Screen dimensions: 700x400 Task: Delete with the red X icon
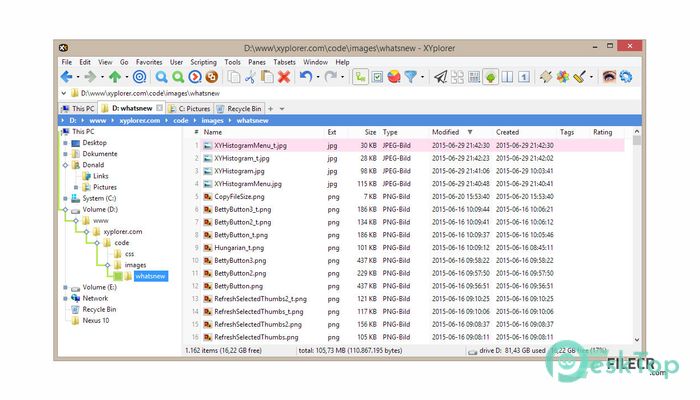click(284, 77)
